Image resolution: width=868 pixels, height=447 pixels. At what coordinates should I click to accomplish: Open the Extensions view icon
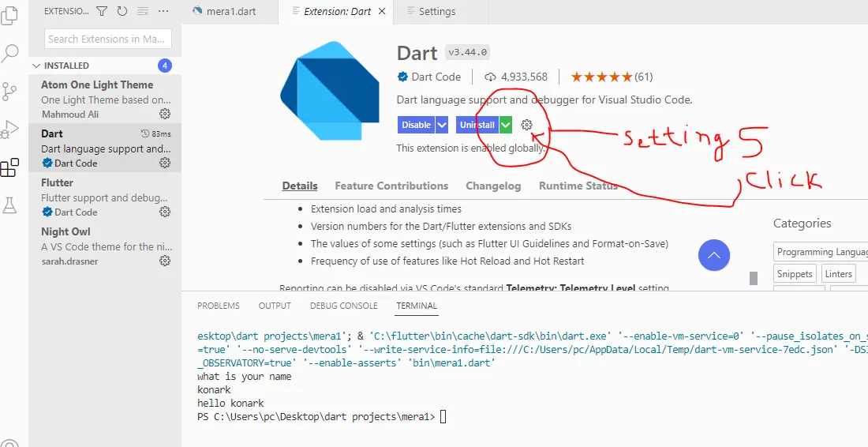(x=9, y=168)
